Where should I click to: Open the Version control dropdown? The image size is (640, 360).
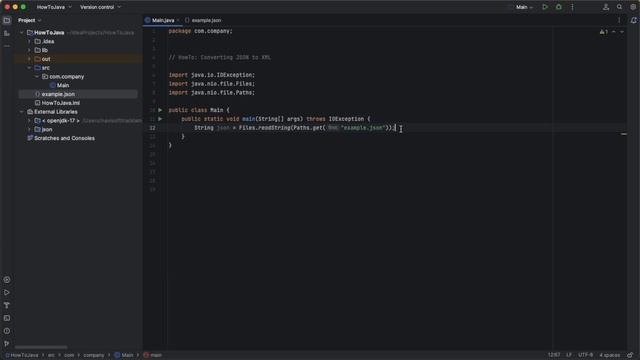pos(100,7)
